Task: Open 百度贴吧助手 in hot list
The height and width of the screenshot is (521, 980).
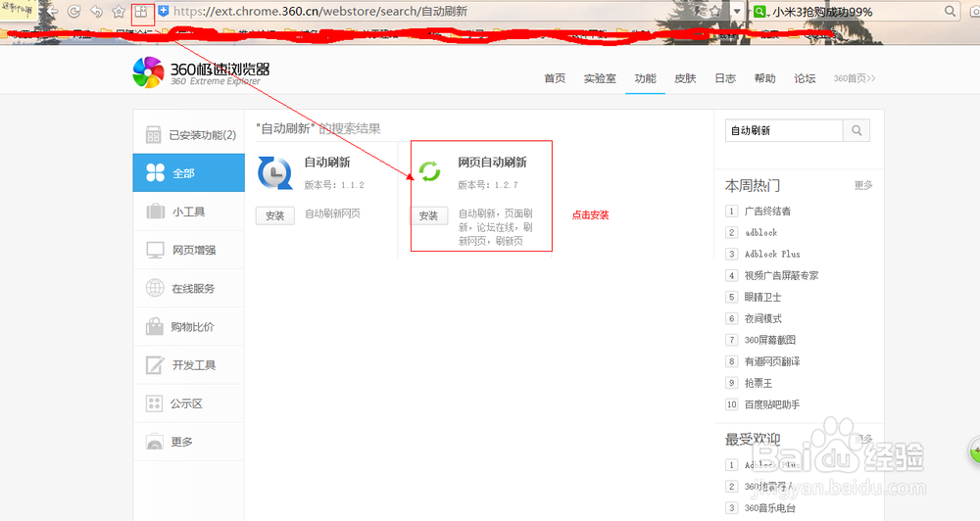Action: (772, 404)
